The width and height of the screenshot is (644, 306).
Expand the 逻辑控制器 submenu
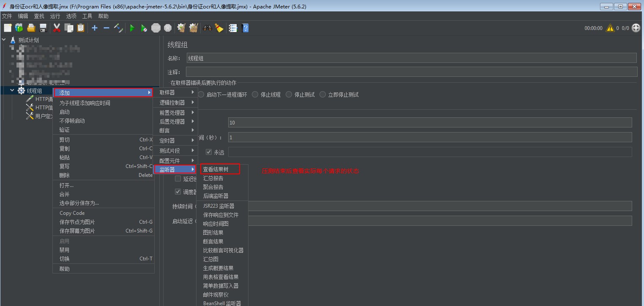point(175,103)
